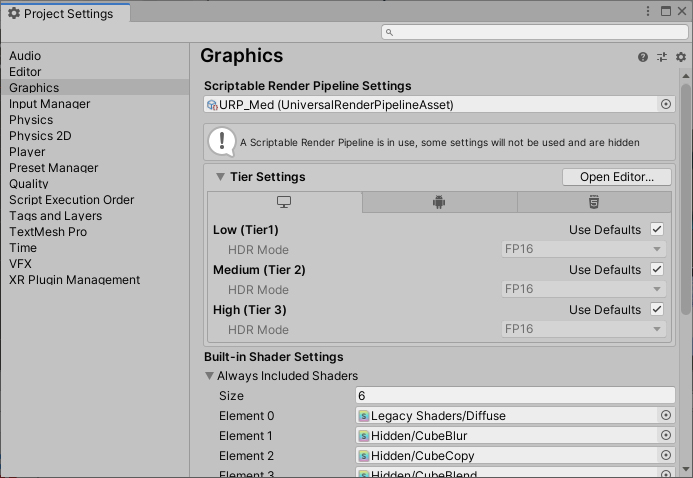The image size is (693, 478).
Task: Switch to the Android platform tab
Action: click(x=439, y=203)
